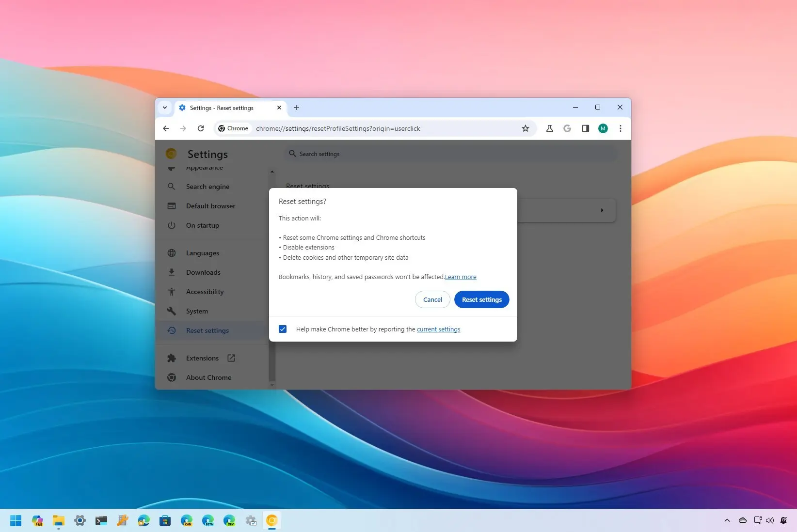
Task: Open Edge Dev from taskbar
Action: pos(229,520)
